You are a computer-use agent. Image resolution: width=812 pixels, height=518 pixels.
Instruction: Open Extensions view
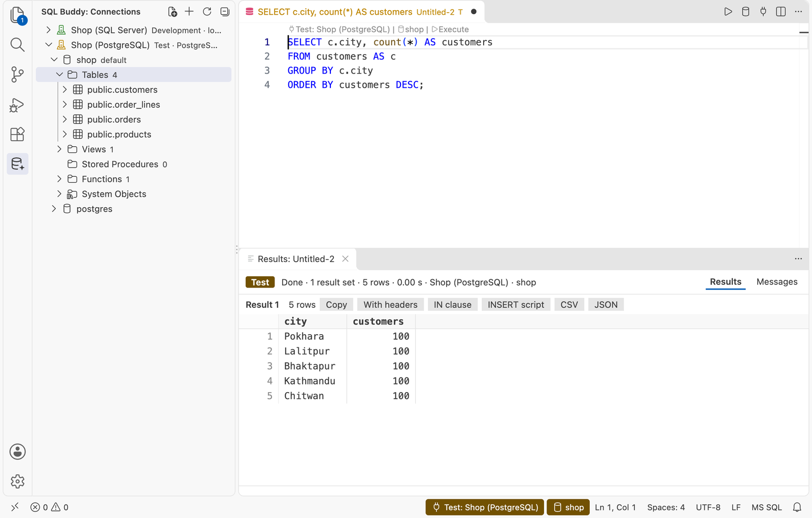click(x=18, y=134)
